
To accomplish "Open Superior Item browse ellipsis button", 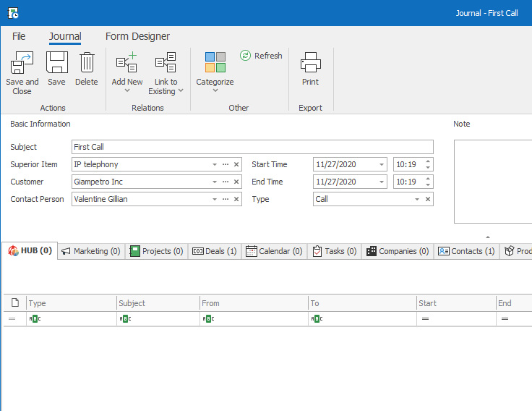I will [226, 165].
